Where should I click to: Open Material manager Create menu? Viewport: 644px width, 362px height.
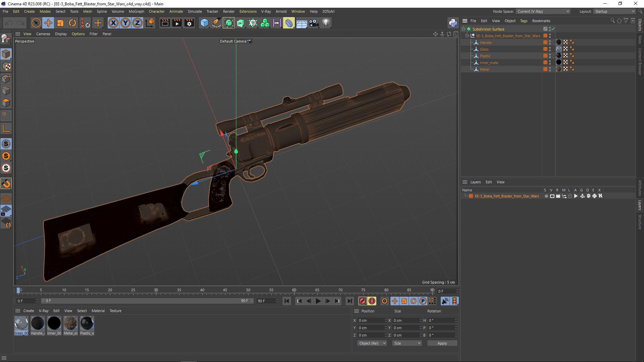pyautogui.click(x=29, y=311)
